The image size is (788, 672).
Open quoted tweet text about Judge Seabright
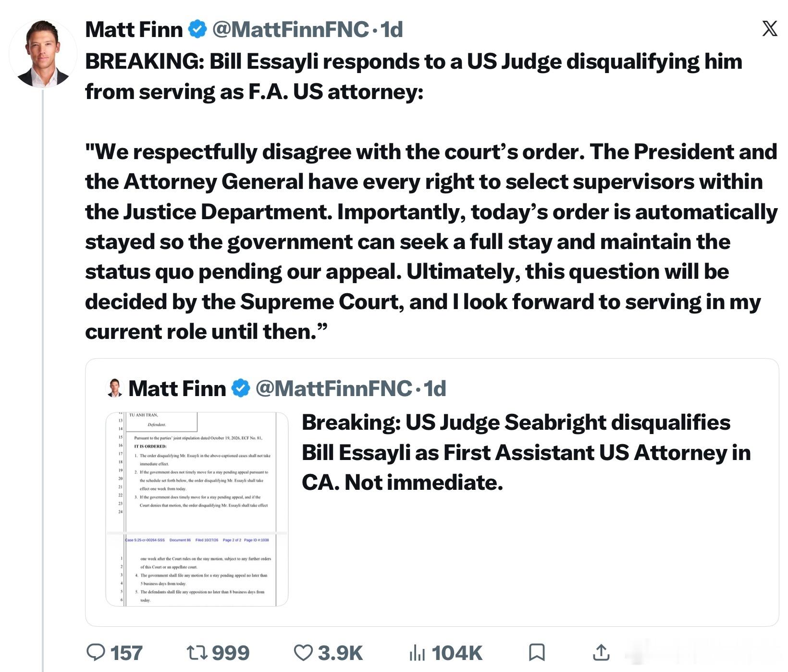coord(526,452)
